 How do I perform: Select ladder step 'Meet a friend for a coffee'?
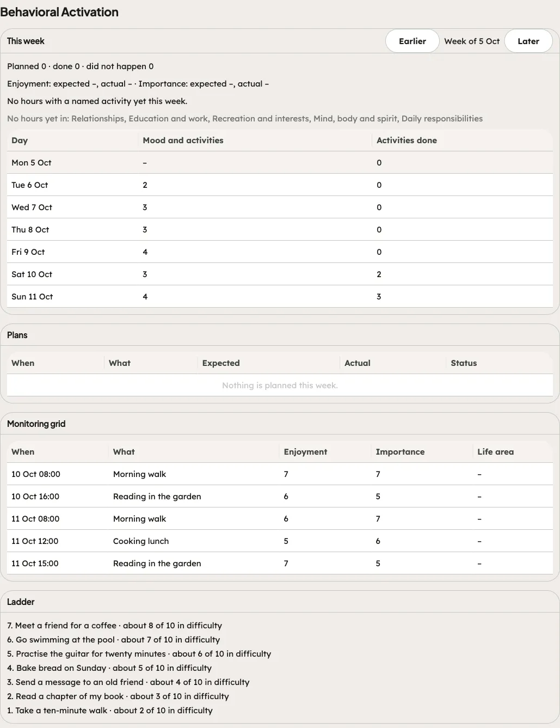tap(114, 626)
